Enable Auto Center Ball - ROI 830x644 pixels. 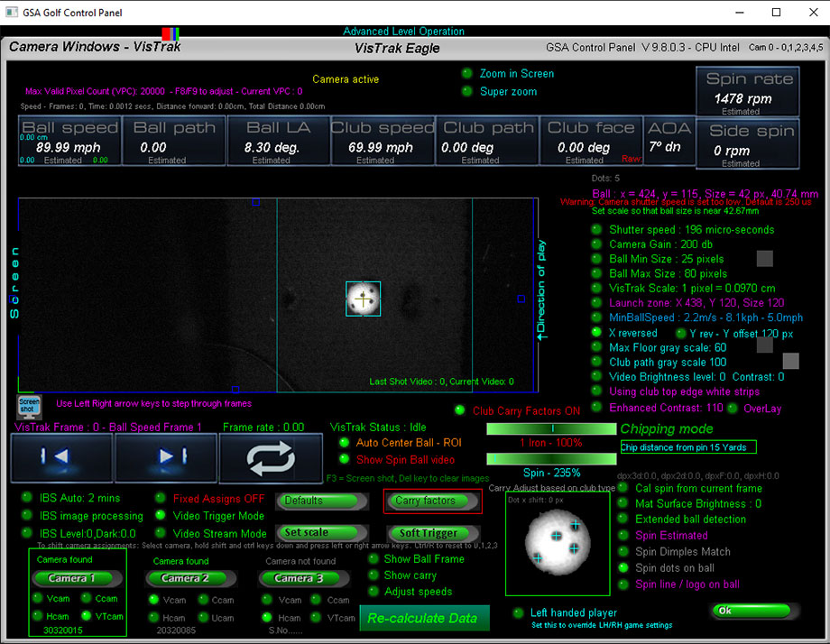[x=344, y=442]
